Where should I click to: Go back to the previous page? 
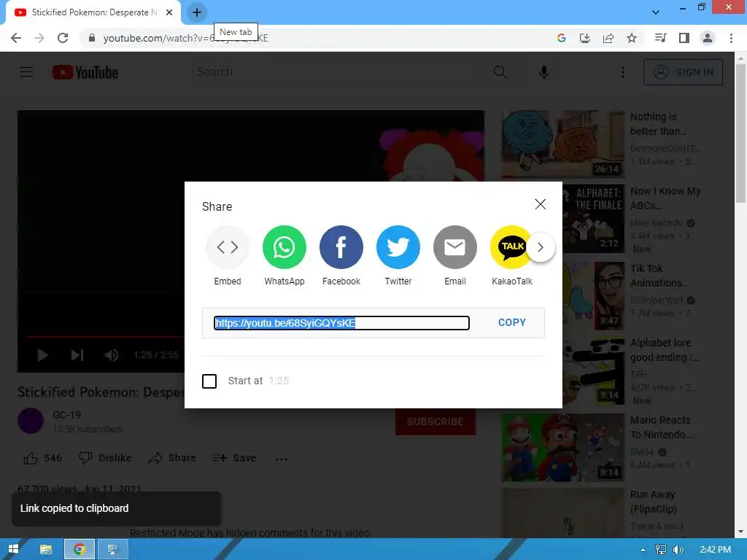[16, 38]
